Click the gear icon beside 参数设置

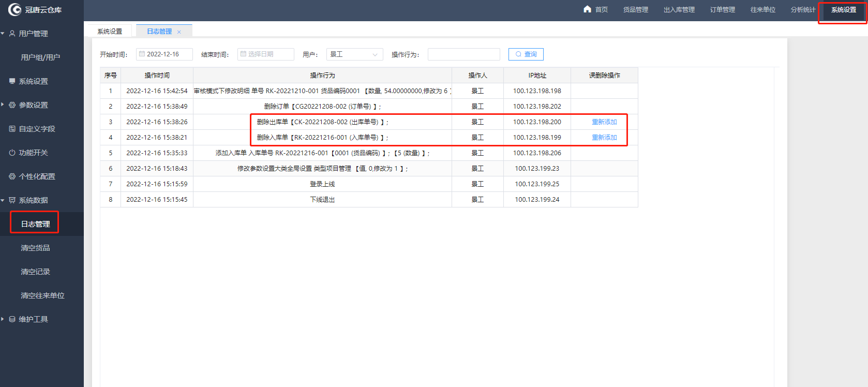(12, 105)
